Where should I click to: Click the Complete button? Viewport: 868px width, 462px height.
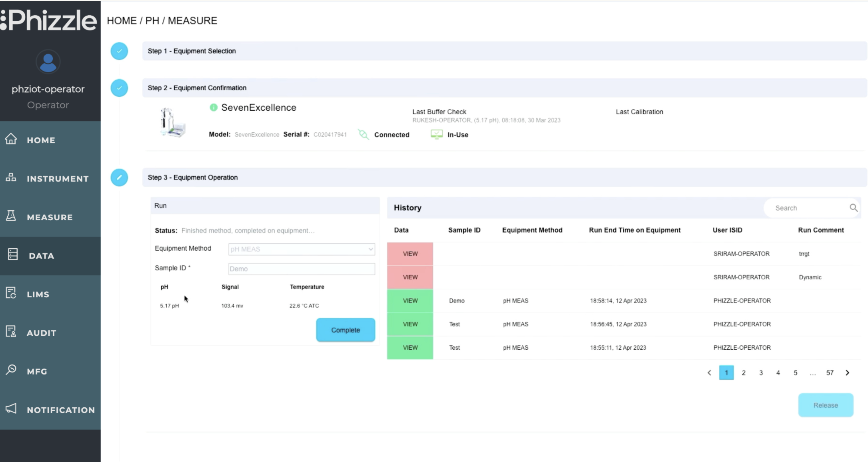pyautogui.click(x=345, y=330)
